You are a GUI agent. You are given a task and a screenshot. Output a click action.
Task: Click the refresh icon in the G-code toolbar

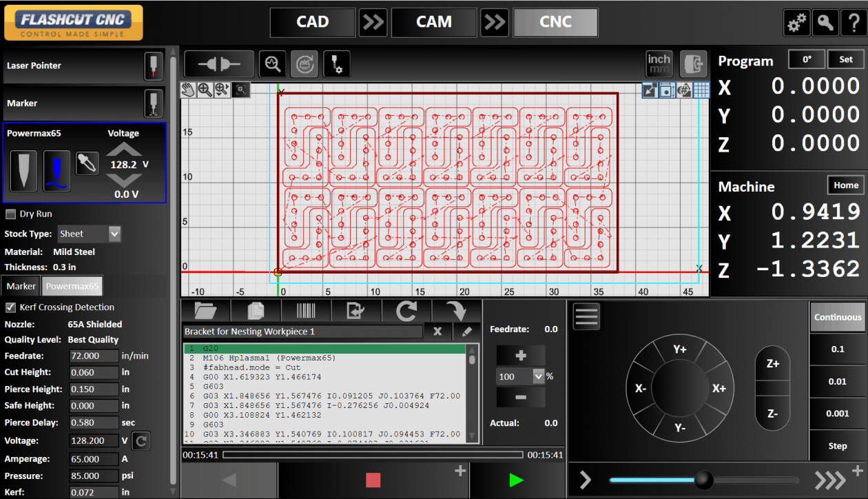[406, 311]
